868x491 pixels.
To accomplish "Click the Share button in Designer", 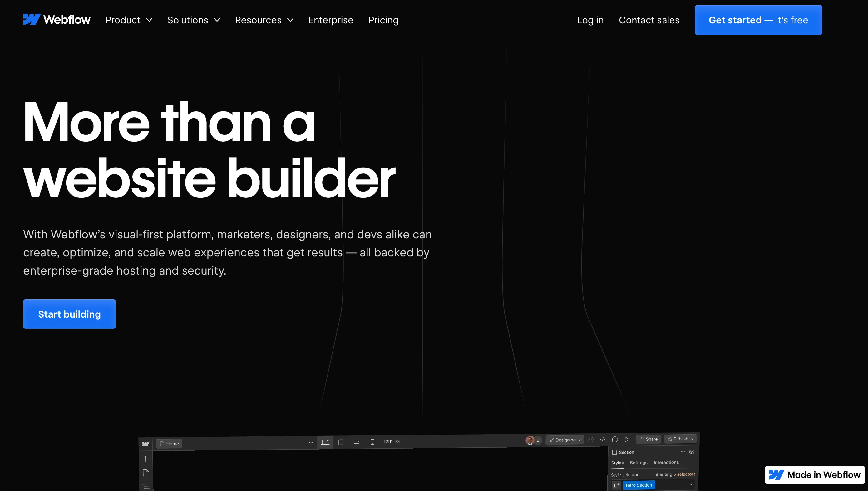I will 648,439.
